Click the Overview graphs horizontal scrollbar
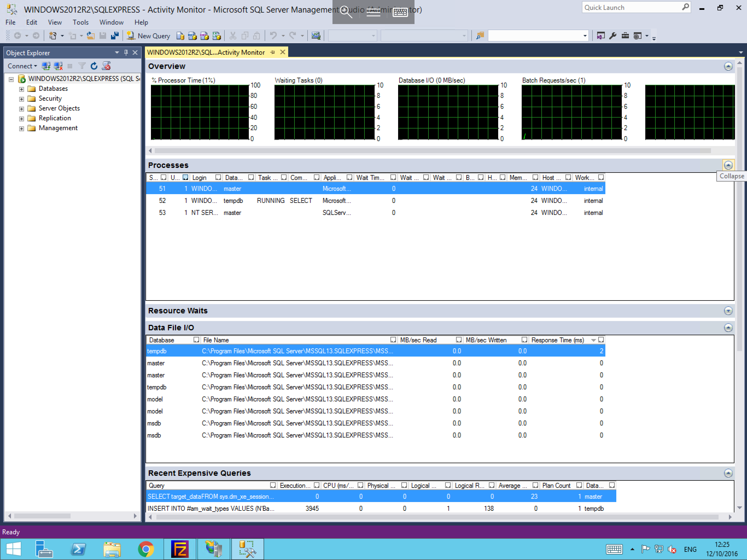 coord(432,151)
